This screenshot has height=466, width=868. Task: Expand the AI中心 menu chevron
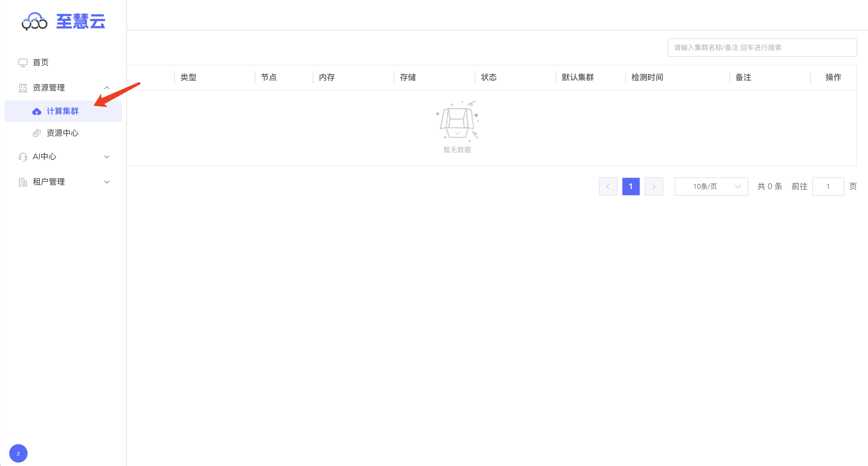pos(107,157)
